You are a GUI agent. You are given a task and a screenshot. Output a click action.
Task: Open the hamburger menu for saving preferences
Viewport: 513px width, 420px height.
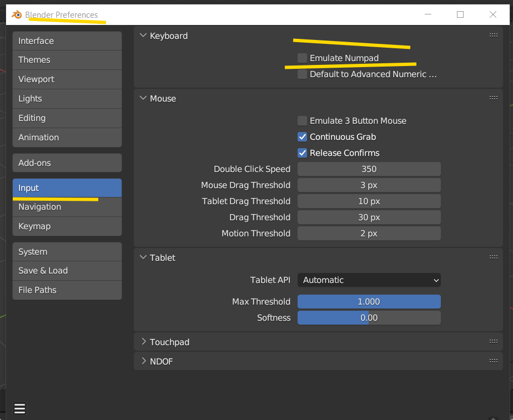(x=20, y=409)
